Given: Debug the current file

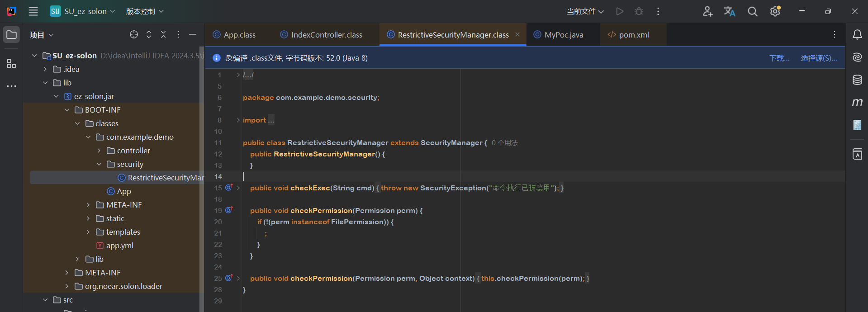Looking at the screenshot, I should pyautogui.click(x=639, y=11).
